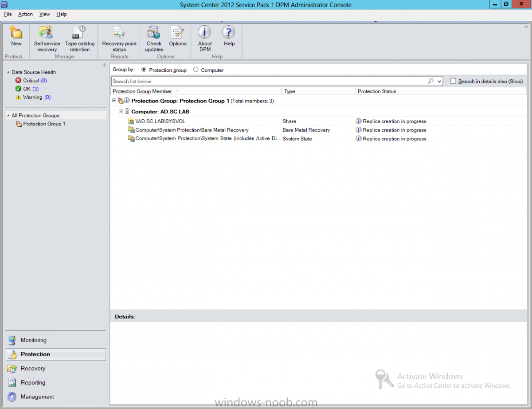This screenshot has width=532, height=409.
Task: Click the Protection Group 1 sidebar icon
Action: 19,124
